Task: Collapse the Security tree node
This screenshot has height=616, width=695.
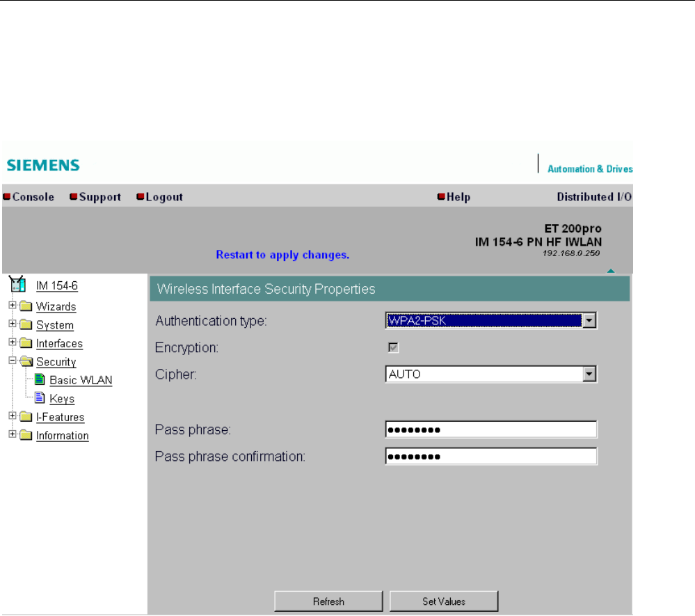Action: pyautogui.click(x=13, y=361)
